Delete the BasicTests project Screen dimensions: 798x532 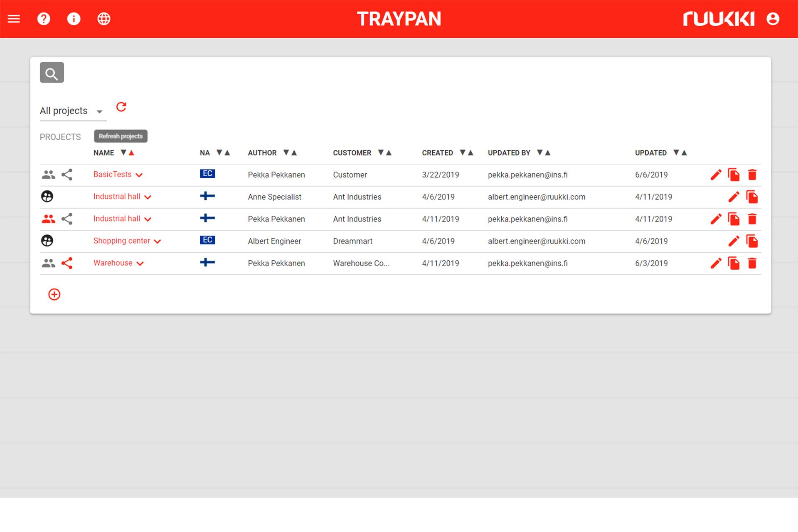752,175
